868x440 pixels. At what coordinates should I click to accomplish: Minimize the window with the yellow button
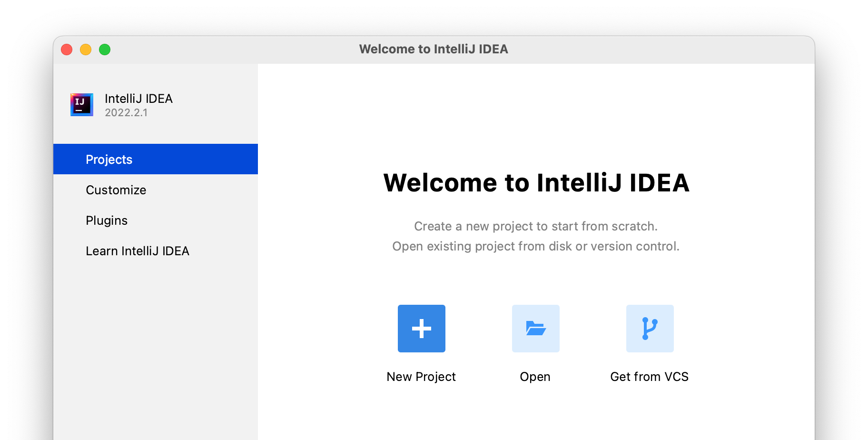click(86, 50)
